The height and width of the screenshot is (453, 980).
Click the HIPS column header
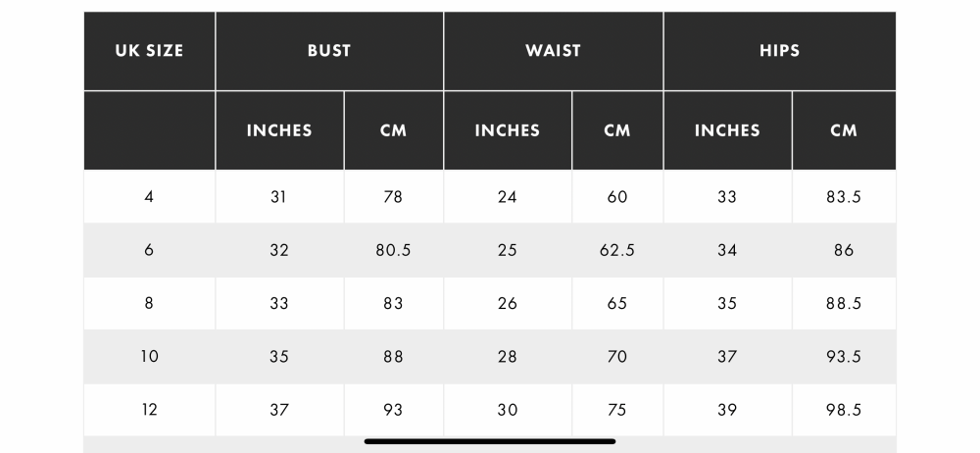(x=779, y=51)
